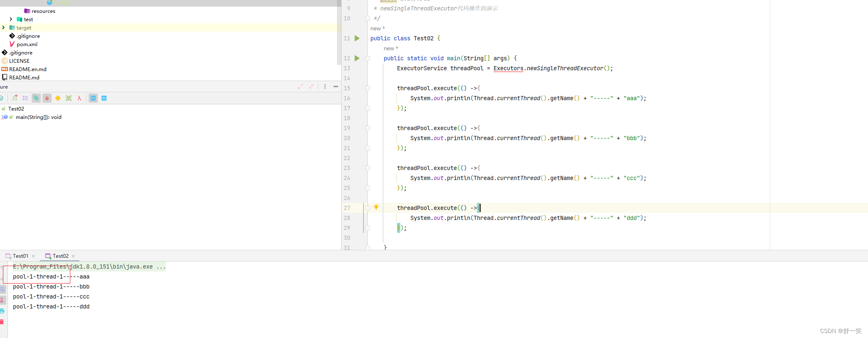Toggle autoscroll from source in Structure
Viewport: 868px width, 338px height.
tap(104, 98)
